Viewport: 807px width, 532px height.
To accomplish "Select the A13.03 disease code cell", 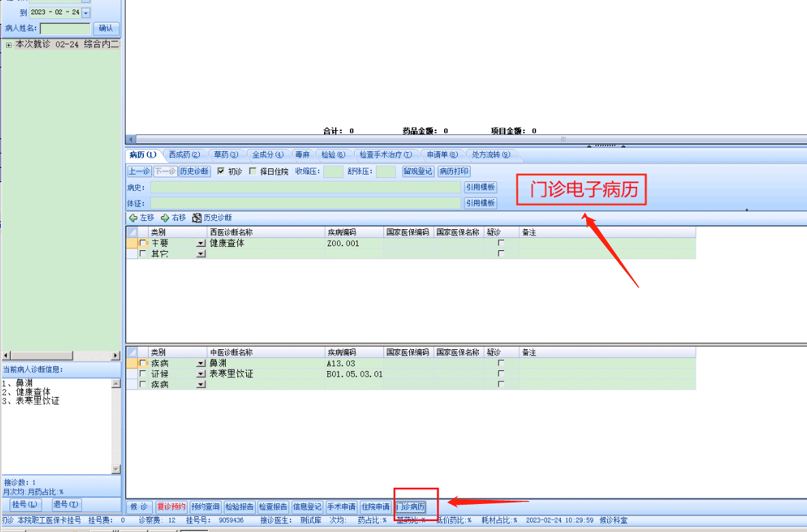I will click(x=354, y=363).
